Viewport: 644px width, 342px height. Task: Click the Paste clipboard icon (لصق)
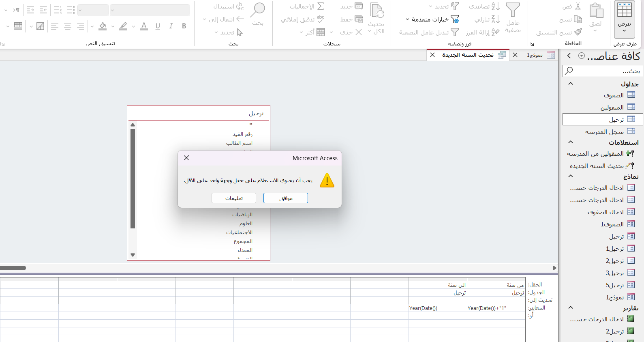pos(596,11)
